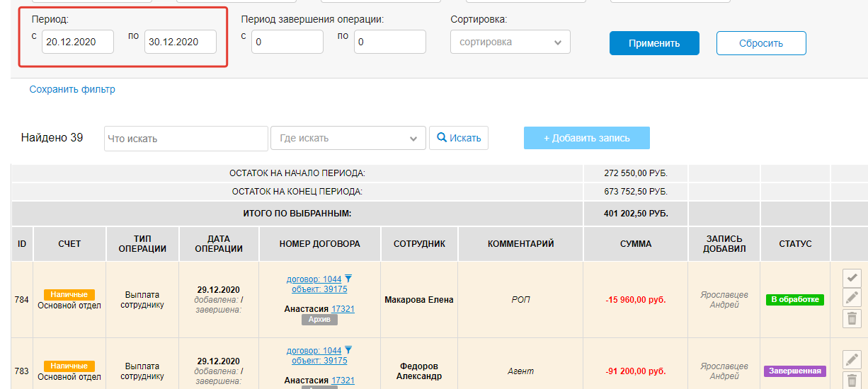
Task: Click the Что искать search field
Action: coord(185,139)
